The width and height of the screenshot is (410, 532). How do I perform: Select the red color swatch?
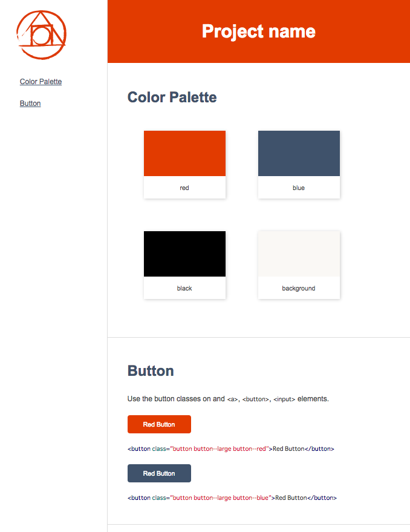click(x=184, y=153)
